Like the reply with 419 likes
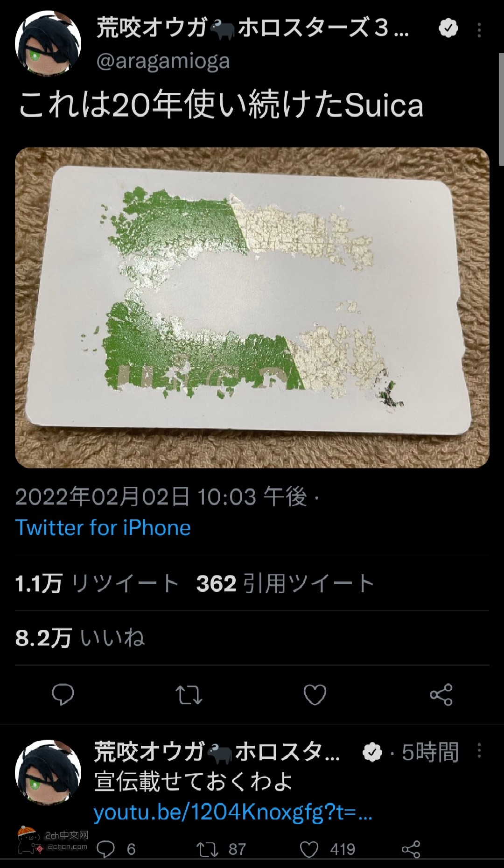The height and width of the screenshot is (868, 504). click(x=327, y=849)
